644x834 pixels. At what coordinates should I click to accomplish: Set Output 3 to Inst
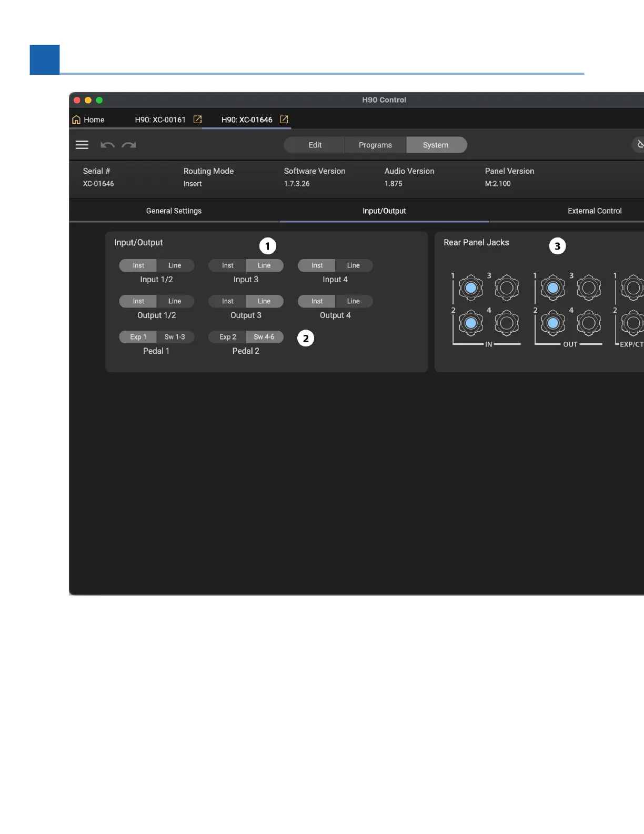(x=227, y=301)
